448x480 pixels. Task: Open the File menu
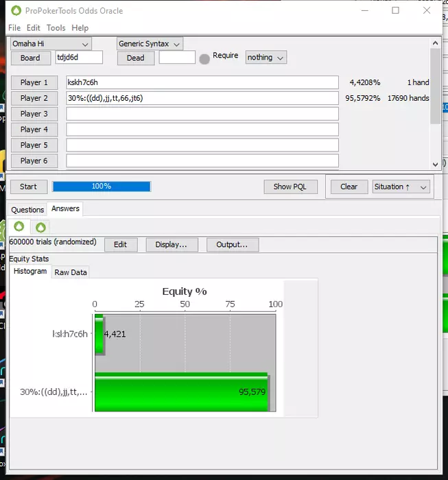pyautogui.click(x=14, y=28)
